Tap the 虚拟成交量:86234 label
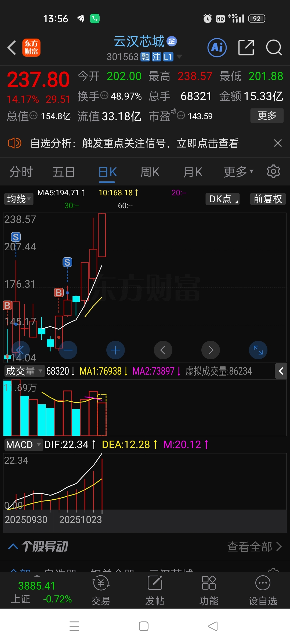290x644 pixels. (219, 371)
